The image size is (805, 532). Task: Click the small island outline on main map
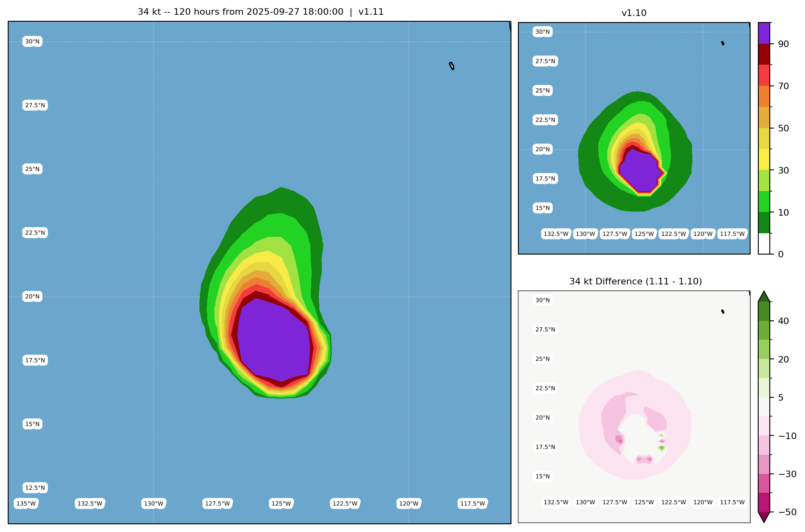(x=452, y=66)
